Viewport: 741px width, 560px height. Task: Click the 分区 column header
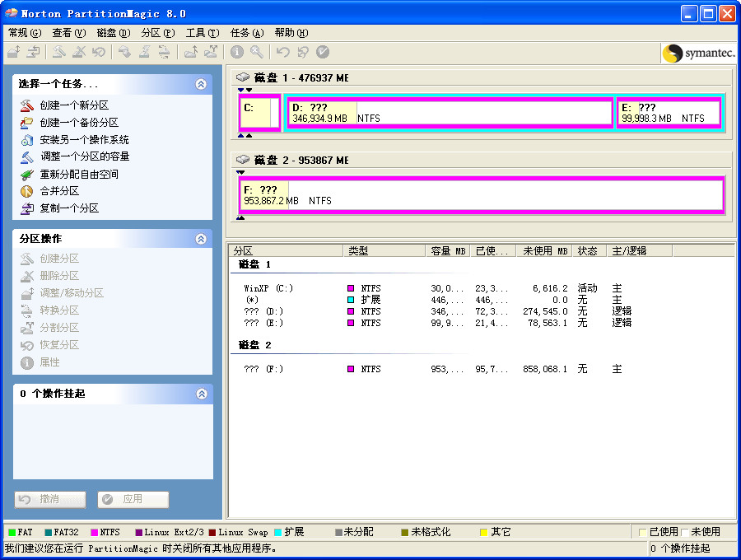click(286, 251)
